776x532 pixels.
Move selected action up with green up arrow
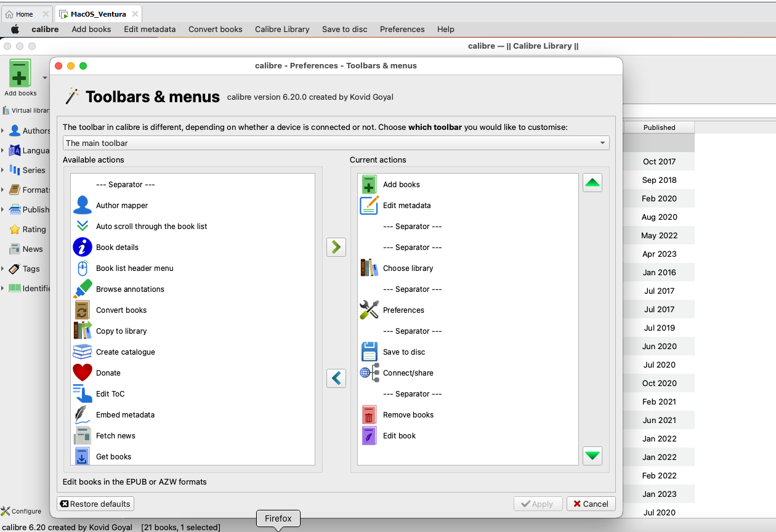[x=592, y=183]
